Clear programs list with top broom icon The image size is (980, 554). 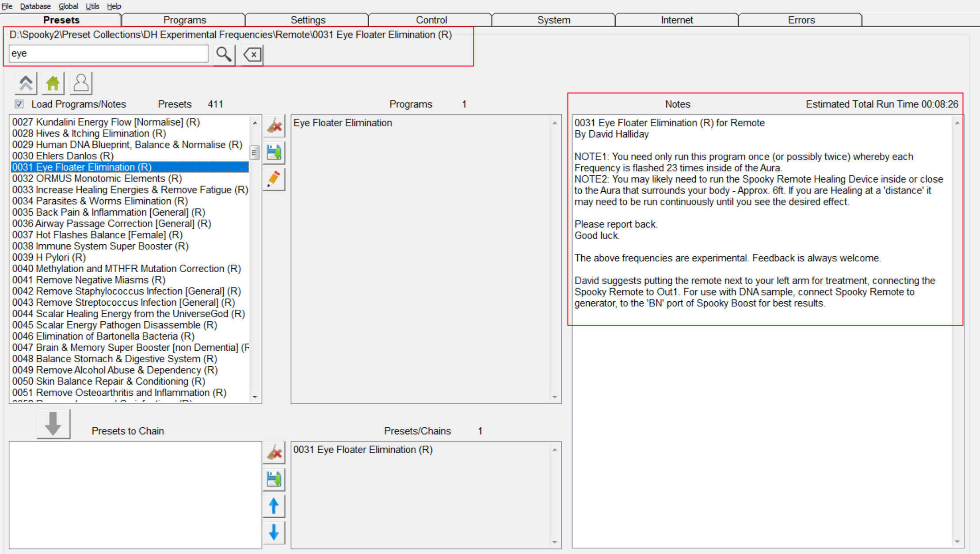(274, 126)
